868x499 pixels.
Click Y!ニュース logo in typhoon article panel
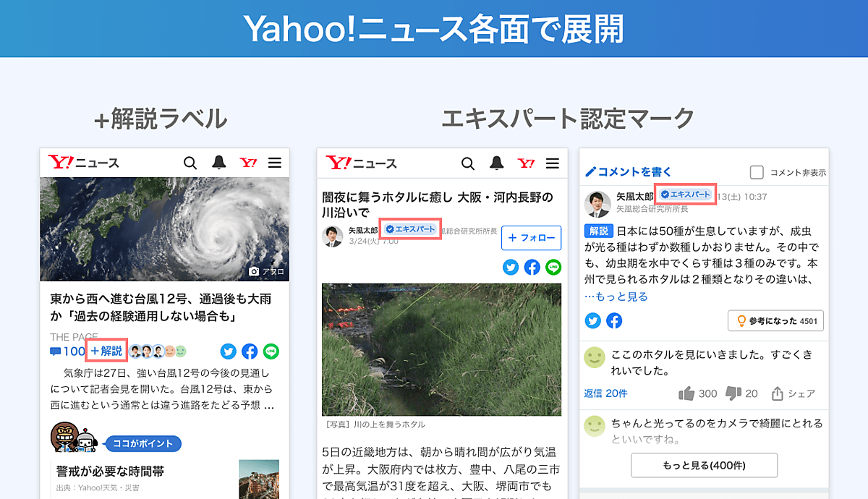pyautogui.click(x=83, y=163)
